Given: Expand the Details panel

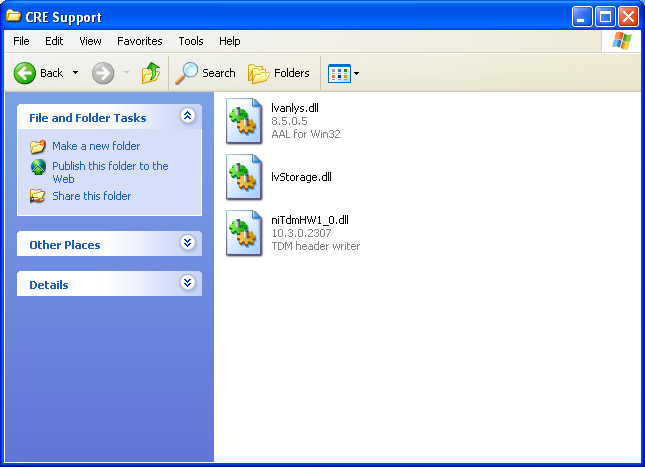Looking at the screenshot, I should pos(188,282).
